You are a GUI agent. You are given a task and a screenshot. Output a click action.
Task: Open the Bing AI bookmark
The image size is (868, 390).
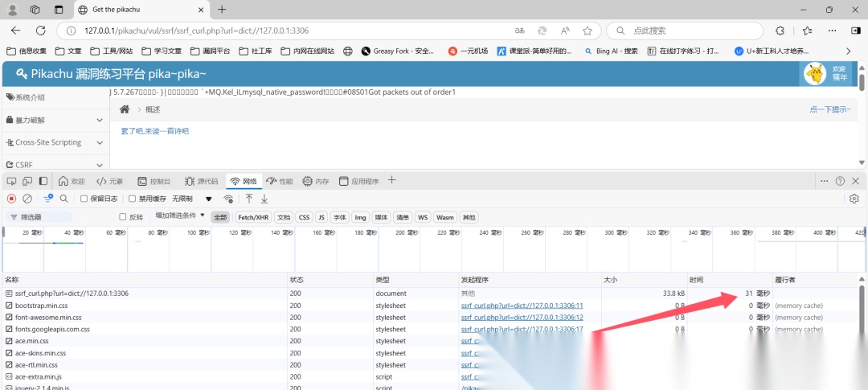(x=611, y=51)
